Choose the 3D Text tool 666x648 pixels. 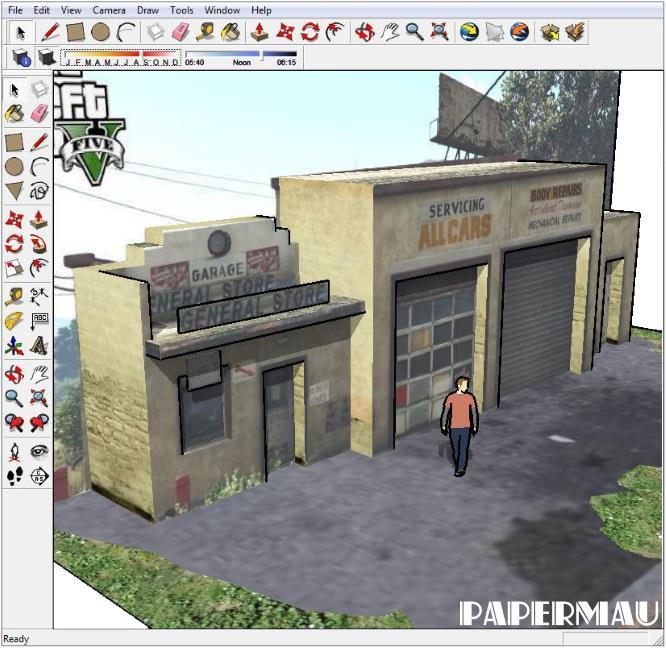click(39, 346)
